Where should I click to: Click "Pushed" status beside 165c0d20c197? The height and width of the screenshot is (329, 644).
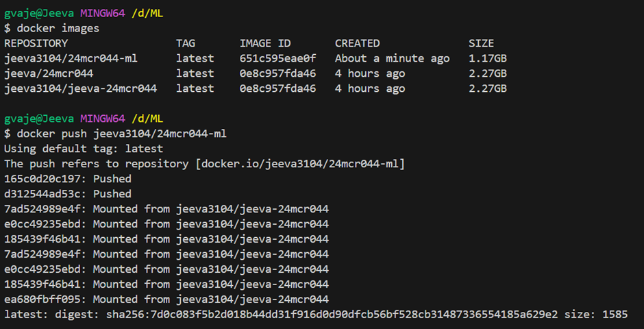coord(112,179)
